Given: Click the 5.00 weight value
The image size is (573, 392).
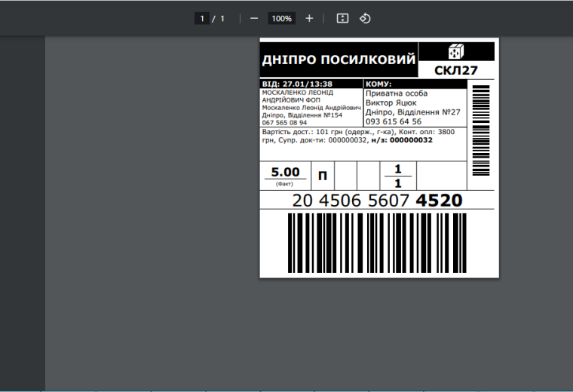Looking at the screenshot, I should pos(285,172).
